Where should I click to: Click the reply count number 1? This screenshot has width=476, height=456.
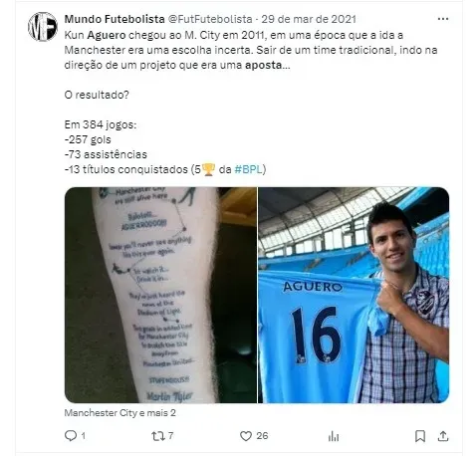point(83,436)
